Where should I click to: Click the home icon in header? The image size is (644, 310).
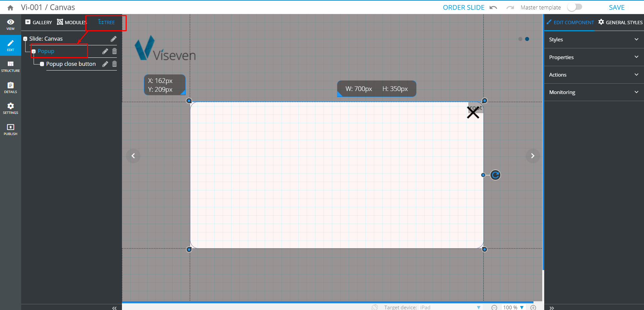point(10,8)
